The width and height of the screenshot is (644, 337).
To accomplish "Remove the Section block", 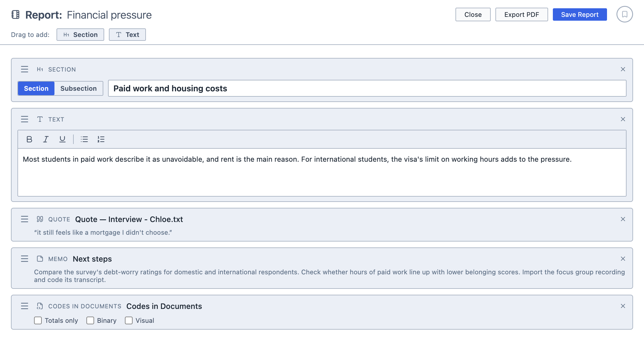I will point(623,69).
